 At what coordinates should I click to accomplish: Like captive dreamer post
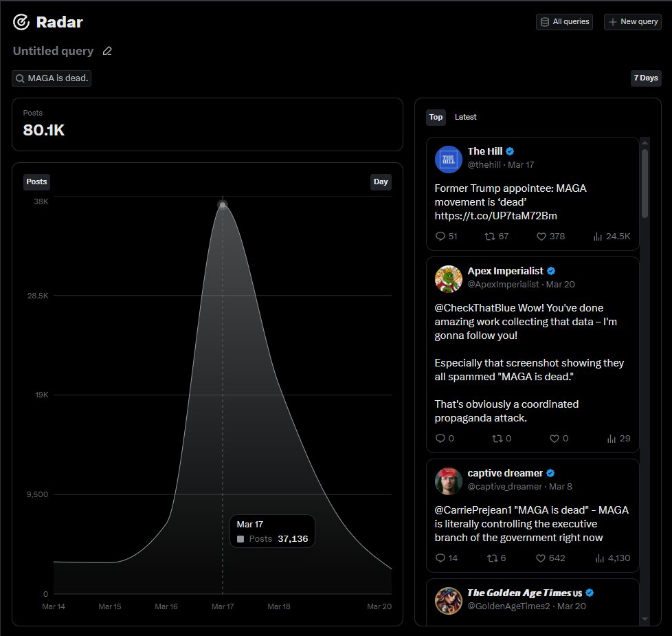(550, 558)
